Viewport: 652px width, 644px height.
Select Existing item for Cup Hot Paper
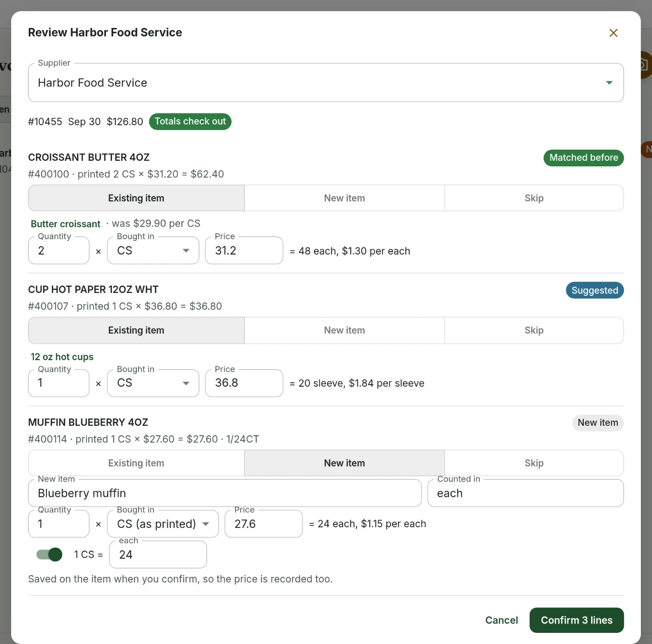point(136,330)
